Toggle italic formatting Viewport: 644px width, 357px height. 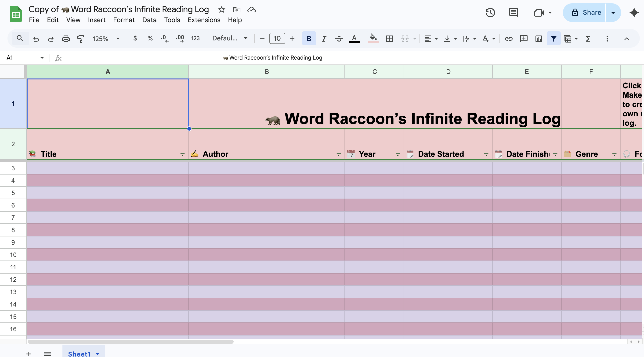324,39
